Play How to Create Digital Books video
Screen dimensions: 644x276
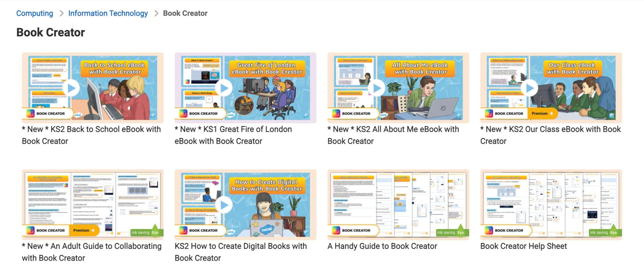tap(224, 205)
